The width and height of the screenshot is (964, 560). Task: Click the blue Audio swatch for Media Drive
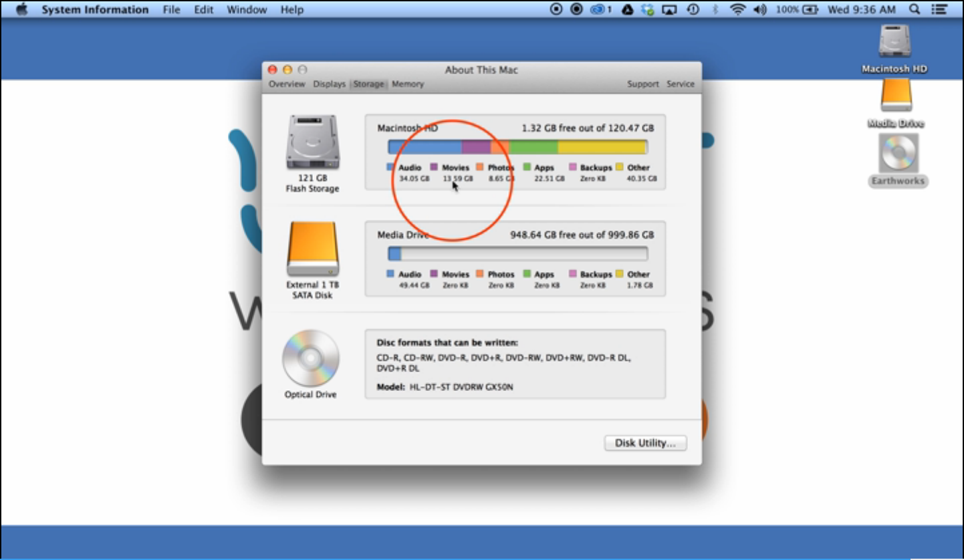[390, 274]
